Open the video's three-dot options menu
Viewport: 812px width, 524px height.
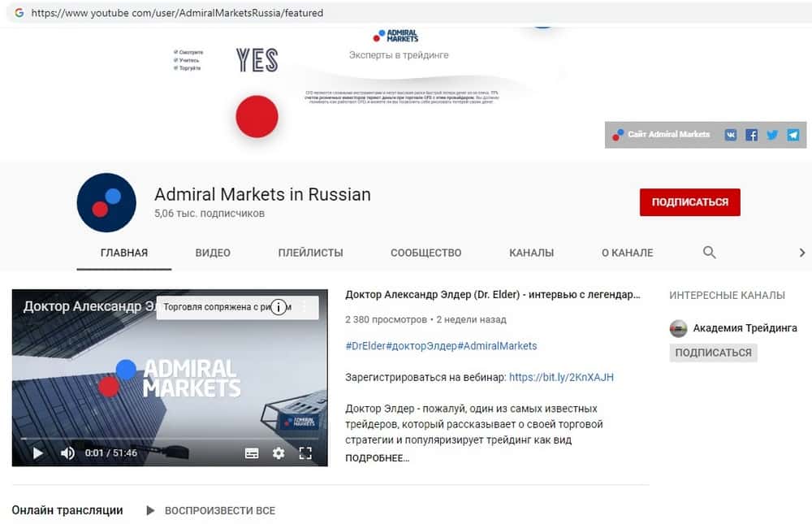pyautogui.click(x=304, y=307)
